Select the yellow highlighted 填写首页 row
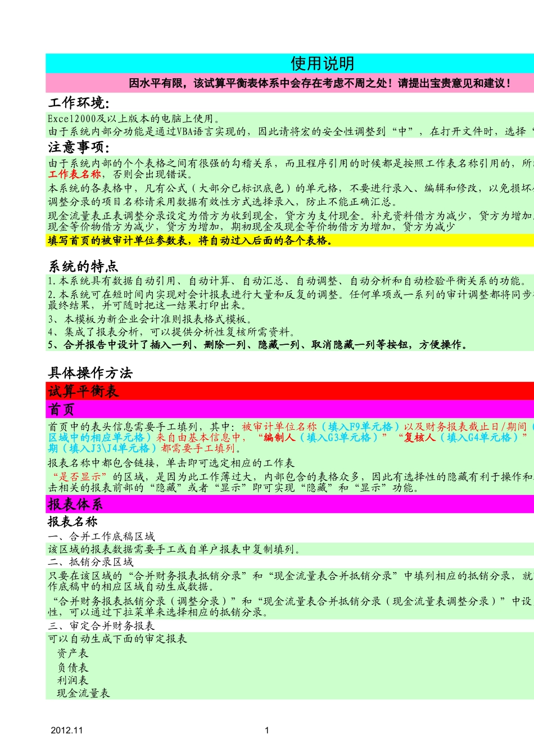534x756 pixels. coord(190,241)
